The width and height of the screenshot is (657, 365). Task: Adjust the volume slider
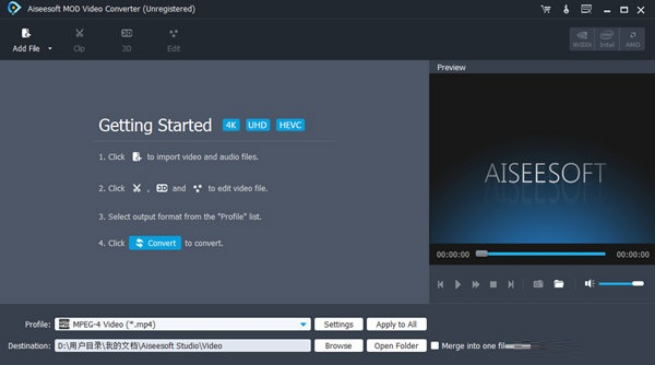pos(621,284)
